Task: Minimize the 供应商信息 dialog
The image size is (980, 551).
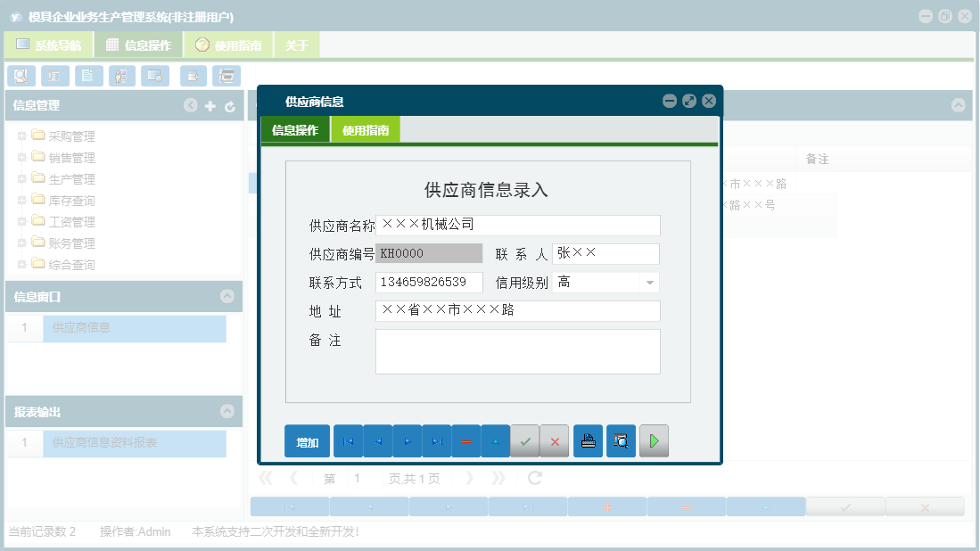Action: pyautogui.click(x=670, y=102)
